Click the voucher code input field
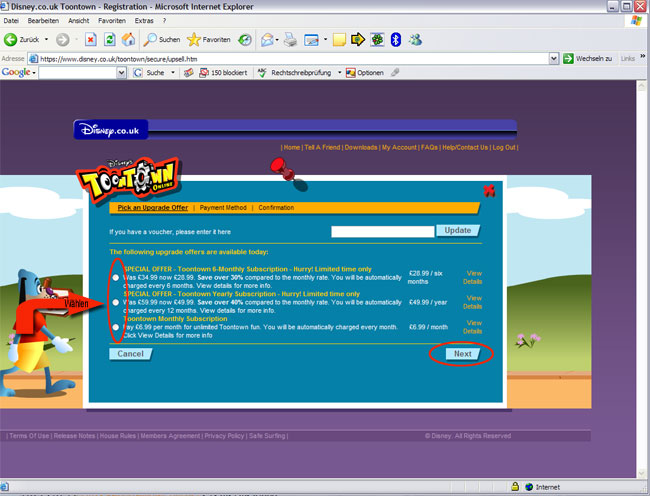The height and width of the screenshot is (496, 650). [x=383, y=231]
